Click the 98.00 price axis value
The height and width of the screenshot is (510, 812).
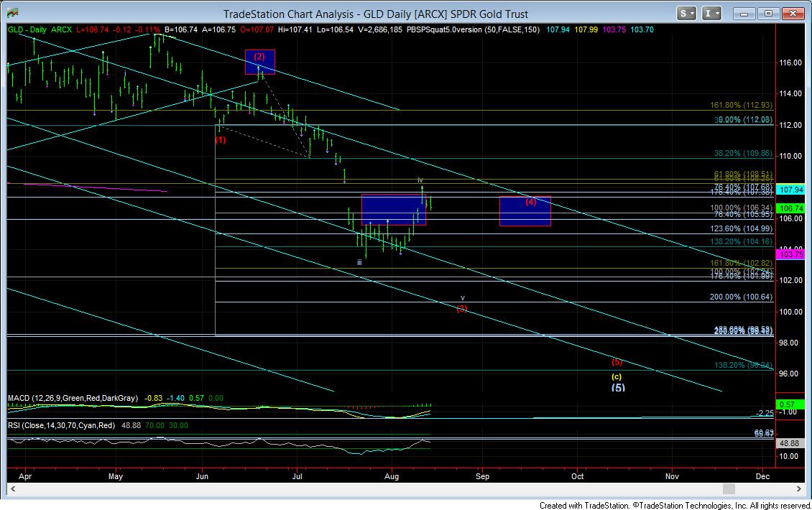click(x=790, y=343)
